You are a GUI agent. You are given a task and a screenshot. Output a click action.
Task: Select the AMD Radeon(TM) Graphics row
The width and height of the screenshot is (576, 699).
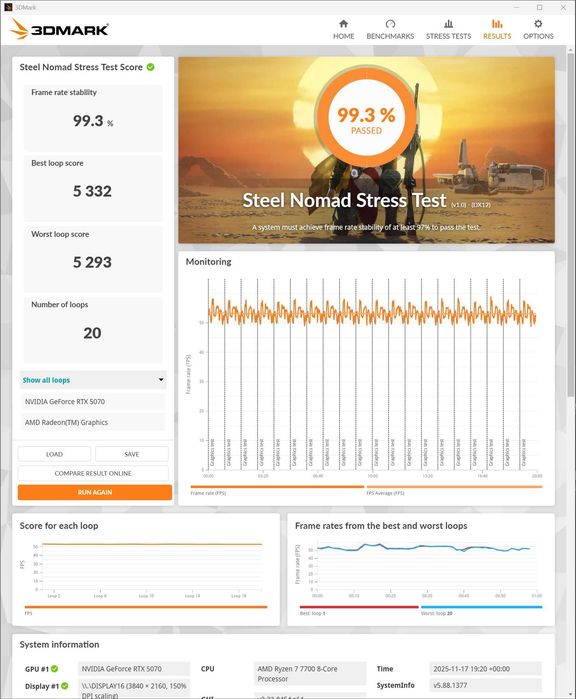[93, 422]
